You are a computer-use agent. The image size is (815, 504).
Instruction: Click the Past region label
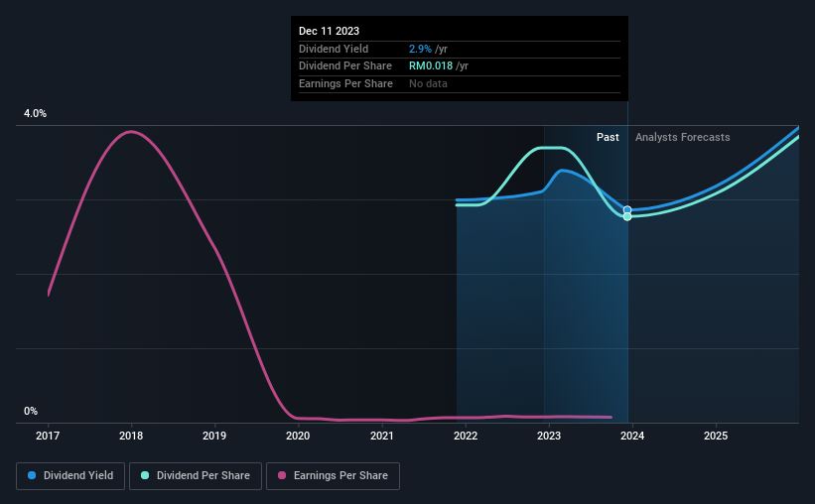click(x=608, y=137)
